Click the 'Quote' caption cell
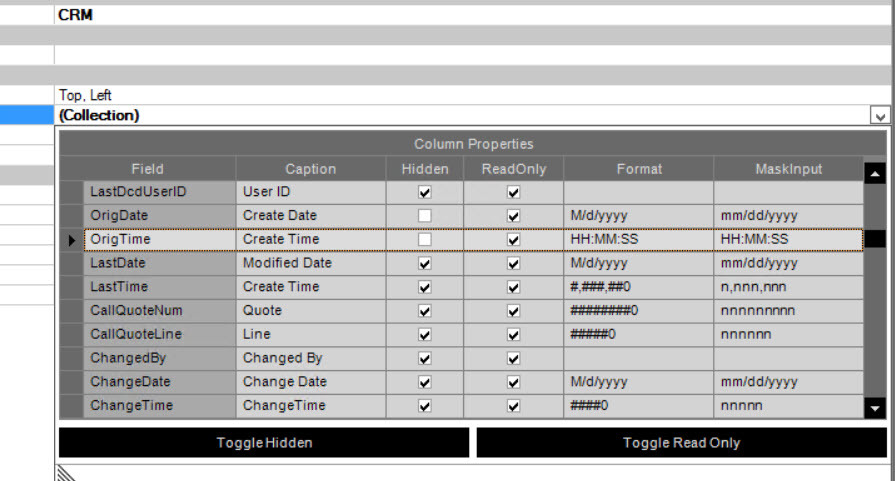Screen dimensions: 895x481 point(311,311)
